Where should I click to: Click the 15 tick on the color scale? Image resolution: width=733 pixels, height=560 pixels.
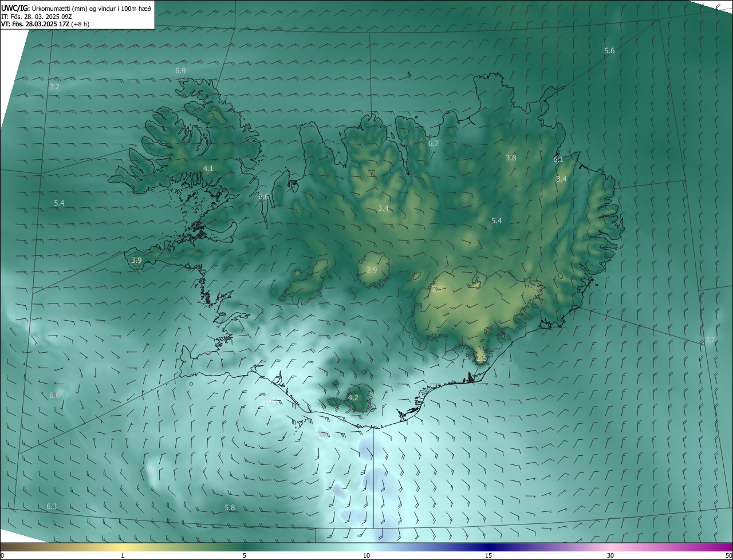[x=488, y=556]
